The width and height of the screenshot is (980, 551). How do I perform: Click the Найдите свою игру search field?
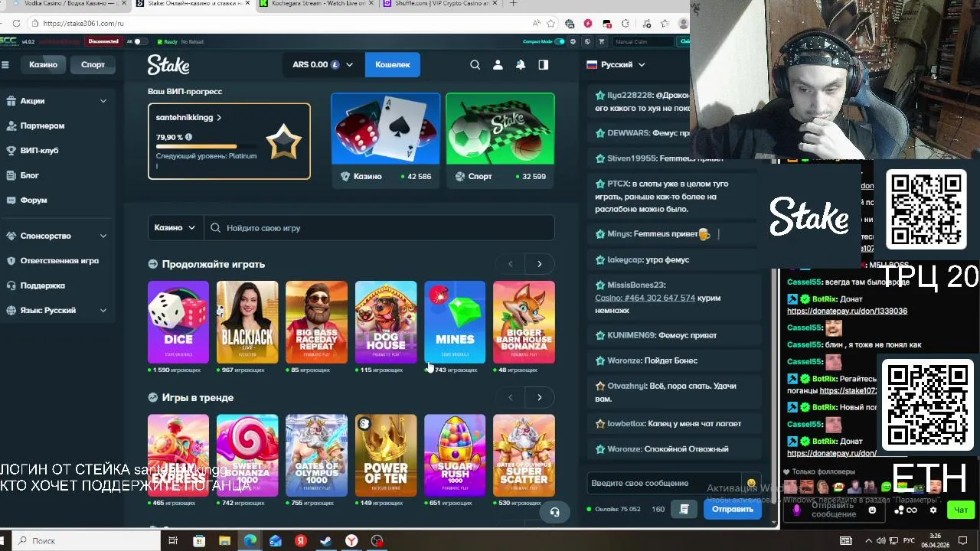(379, 228)
